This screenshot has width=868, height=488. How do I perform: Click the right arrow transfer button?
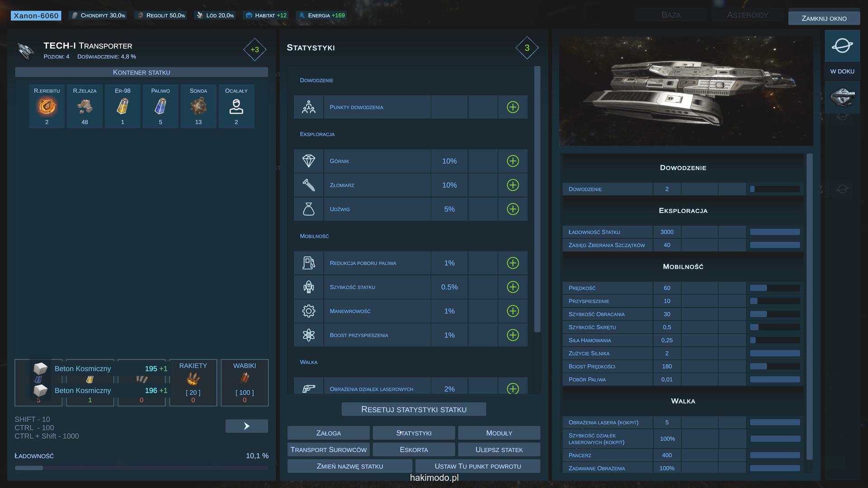(x=246, y=426)
